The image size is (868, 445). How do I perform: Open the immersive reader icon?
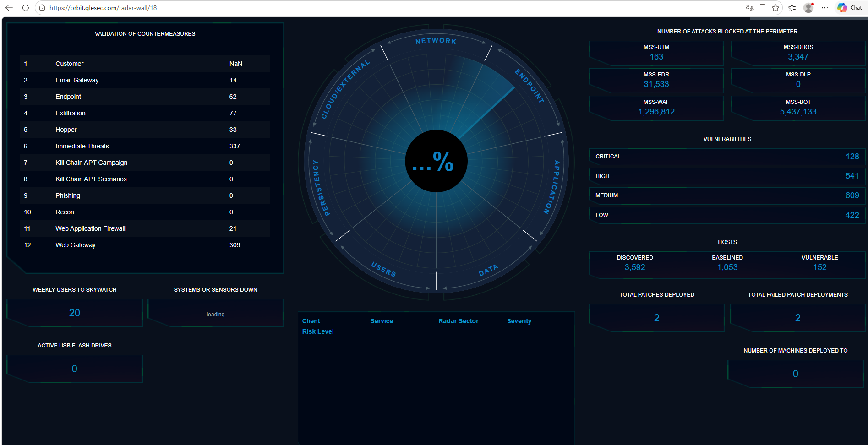(x=763, y=8)
